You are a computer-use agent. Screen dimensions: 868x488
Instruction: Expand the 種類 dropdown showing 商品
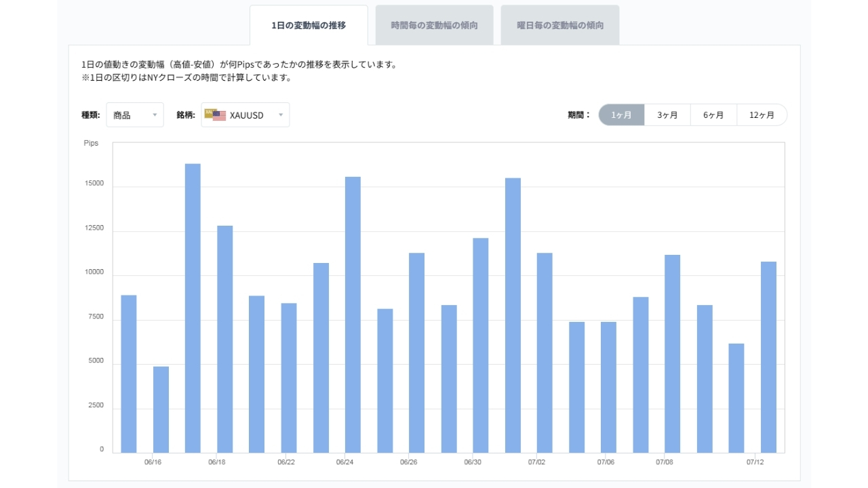click(x=135, y=115)
